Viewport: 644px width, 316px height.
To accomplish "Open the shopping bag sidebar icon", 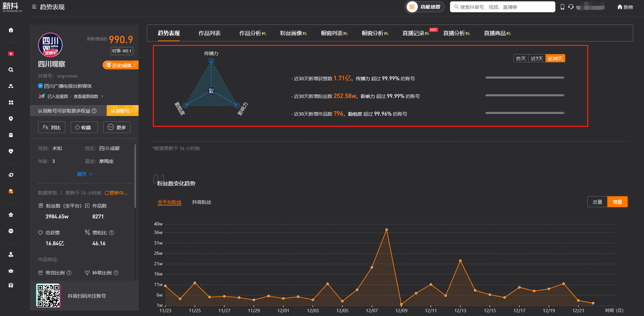I will click(11, 135).
